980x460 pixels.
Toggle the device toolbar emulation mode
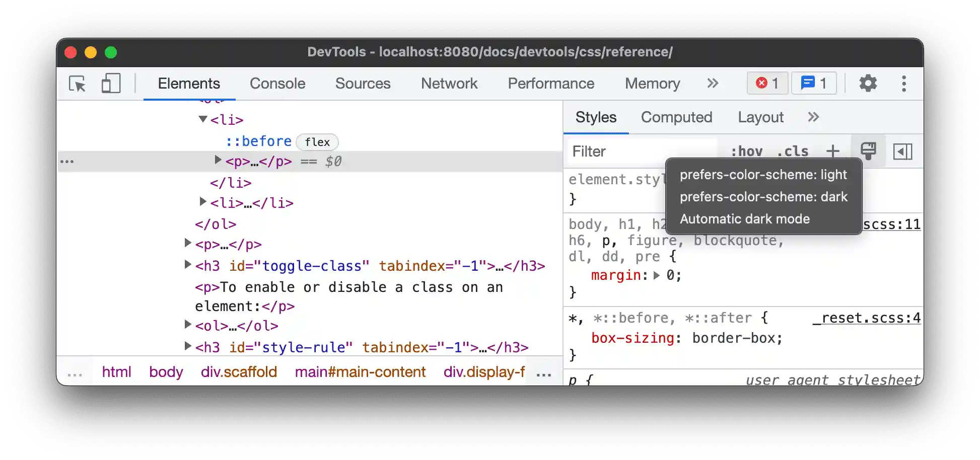(x=111, y=84)
